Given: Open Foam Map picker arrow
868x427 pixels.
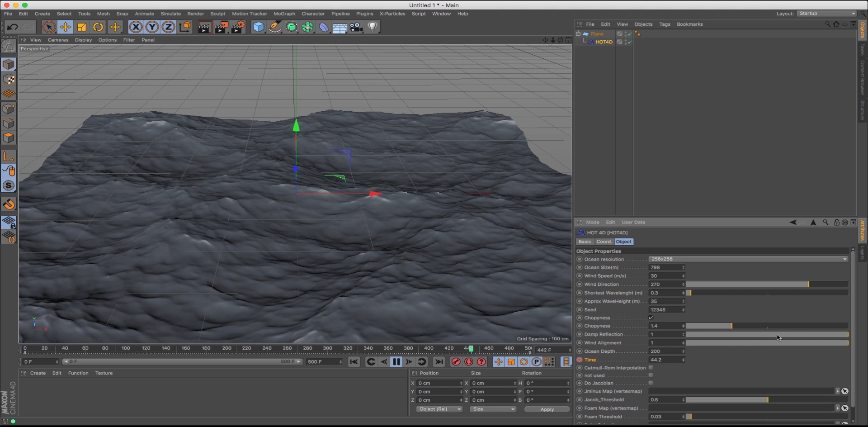Looking at the screenshot, I should [838, 408].
